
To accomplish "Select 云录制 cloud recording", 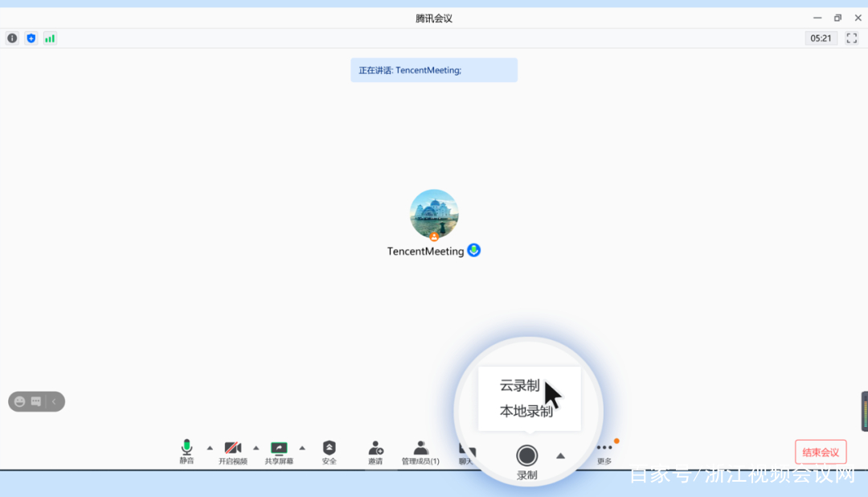I will click(x=519, y=385).
